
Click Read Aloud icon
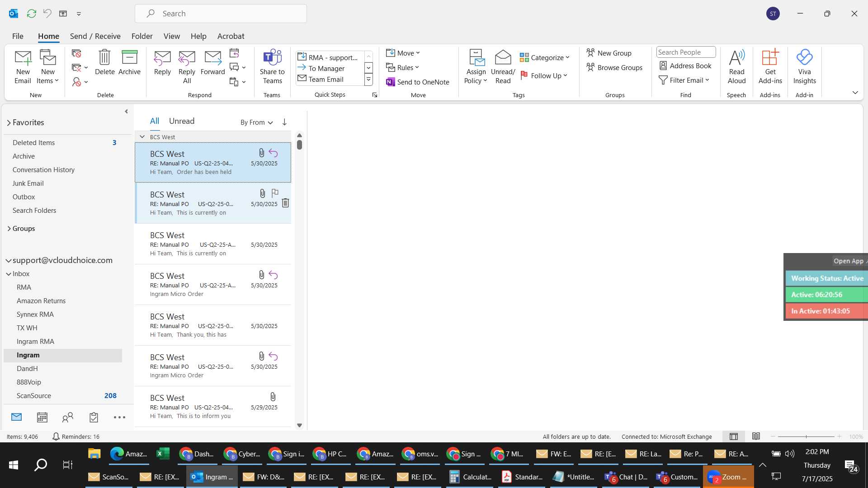click(736, 67)
